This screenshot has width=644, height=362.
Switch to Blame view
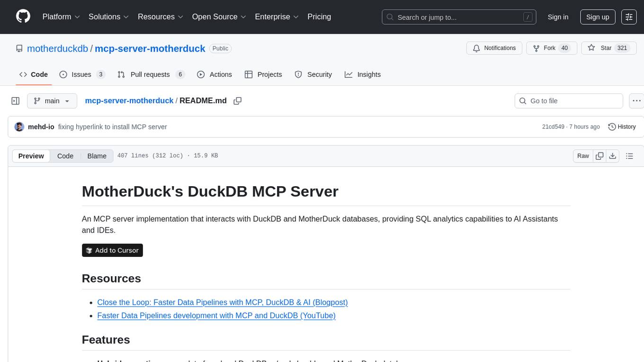(x=97, y=156)
